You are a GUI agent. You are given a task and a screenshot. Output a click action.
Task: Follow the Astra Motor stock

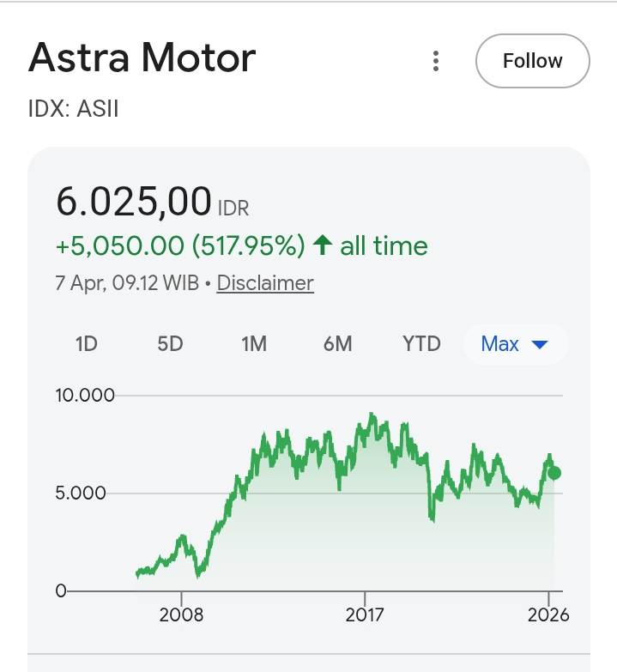point(532,61)
